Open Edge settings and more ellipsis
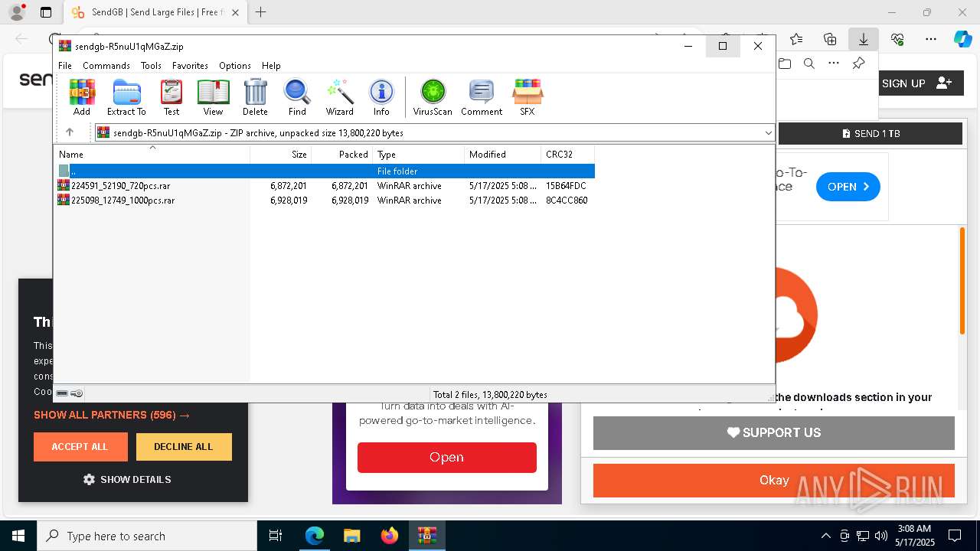 tap(931, 38)
